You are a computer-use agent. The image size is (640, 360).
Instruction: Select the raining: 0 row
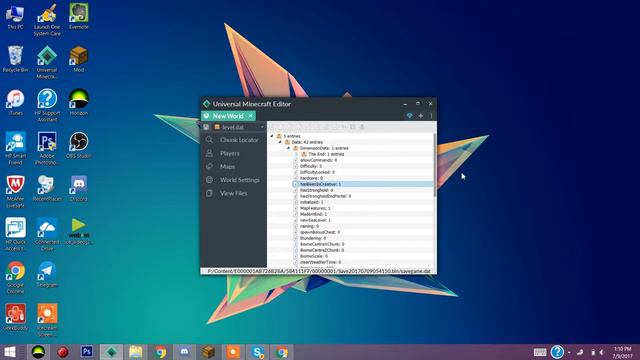309,226
